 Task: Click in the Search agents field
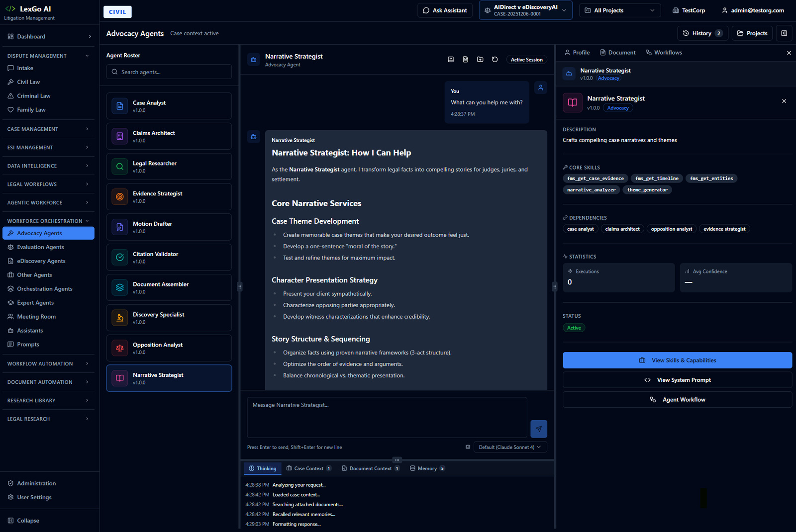169,72
